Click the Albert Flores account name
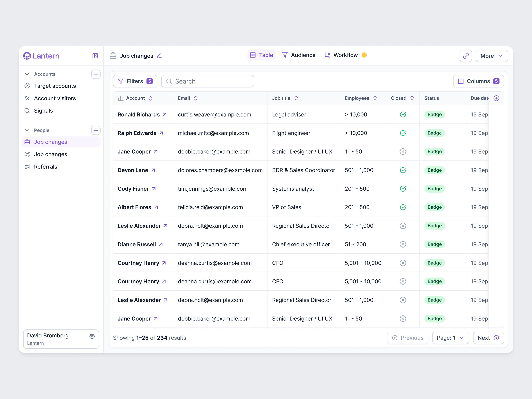Screen dimensions: 532x399 click(134, 207)
